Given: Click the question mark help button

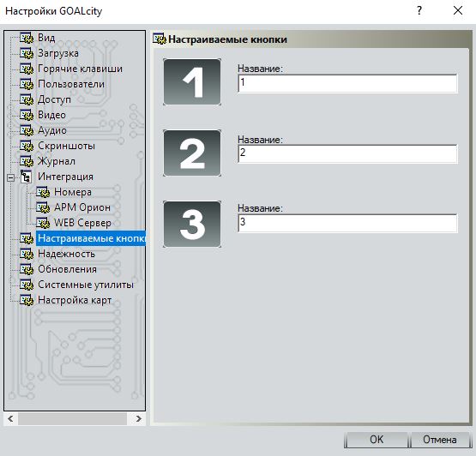Looking at the screenshot, I should tap(419, 11).
